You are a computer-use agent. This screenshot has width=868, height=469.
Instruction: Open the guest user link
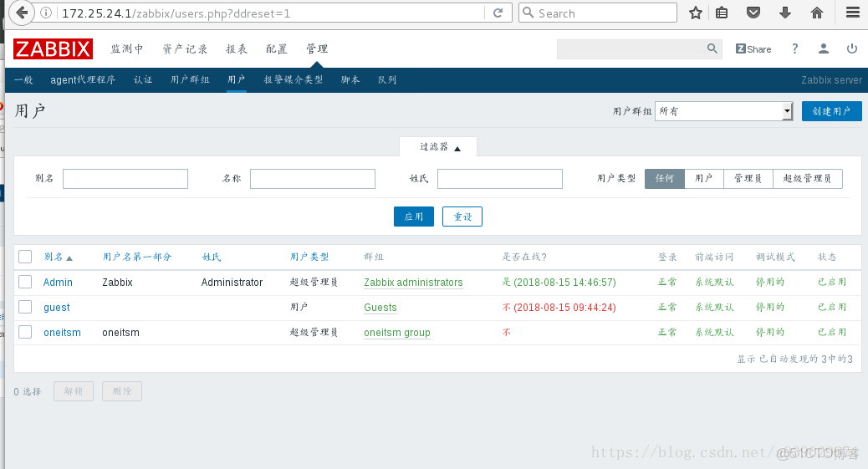tap(57, 308)
